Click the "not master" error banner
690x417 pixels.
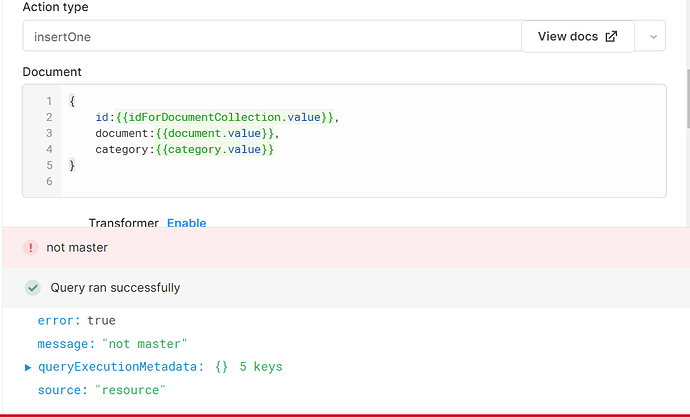coord(346,247)
